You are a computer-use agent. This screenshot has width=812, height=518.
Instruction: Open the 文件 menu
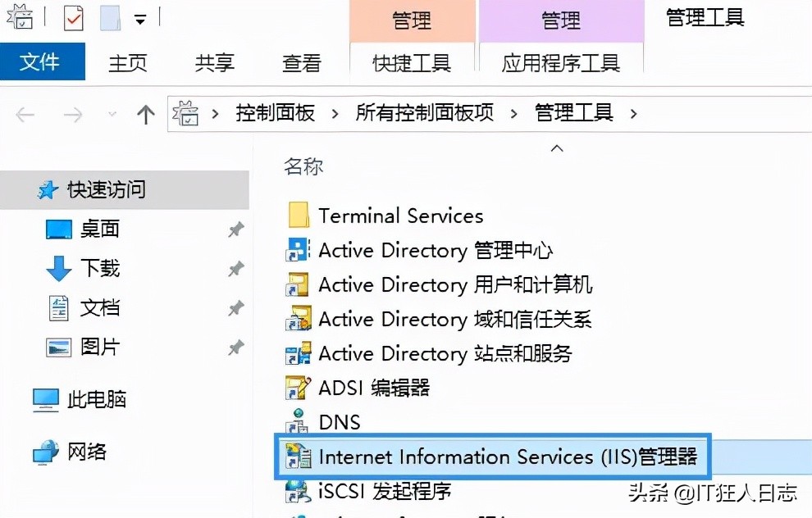[x=43, y=61]
